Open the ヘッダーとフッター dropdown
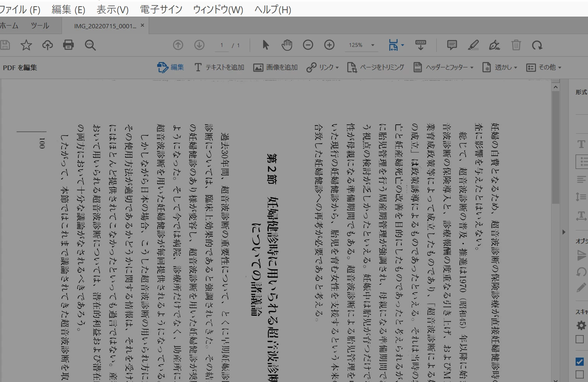Image resolution: width=588 pixels, height=382 pixels. click(444, 67)
